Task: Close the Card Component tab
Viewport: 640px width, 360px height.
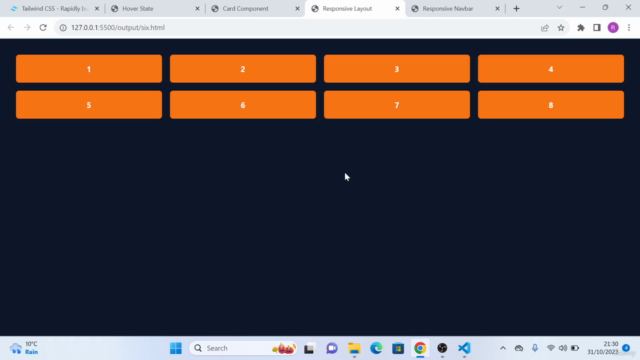Action: tap(297, 9)
